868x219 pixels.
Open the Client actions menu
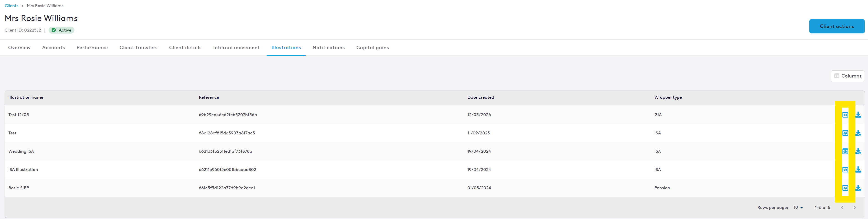point(837,26)
